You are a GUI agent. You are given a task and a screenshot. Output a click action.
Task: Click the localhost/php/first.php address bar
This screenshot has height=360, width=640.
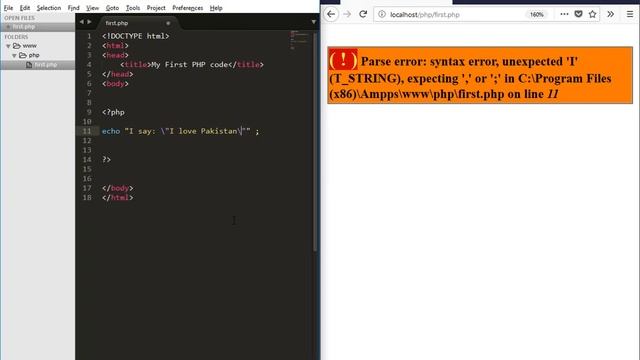[425, 15]
